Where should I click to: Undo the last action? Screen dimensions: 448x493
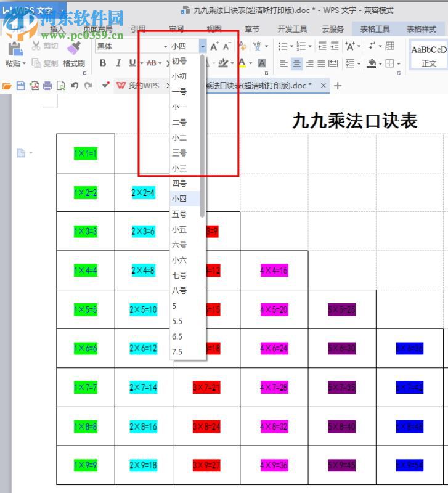pos(75,86)
